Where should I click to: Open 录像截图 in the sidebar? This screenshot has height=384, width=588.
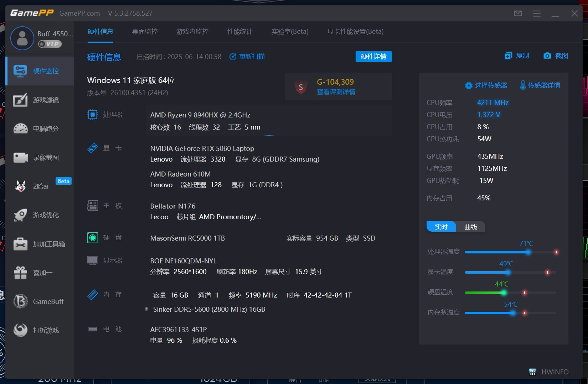pos(39,158)
